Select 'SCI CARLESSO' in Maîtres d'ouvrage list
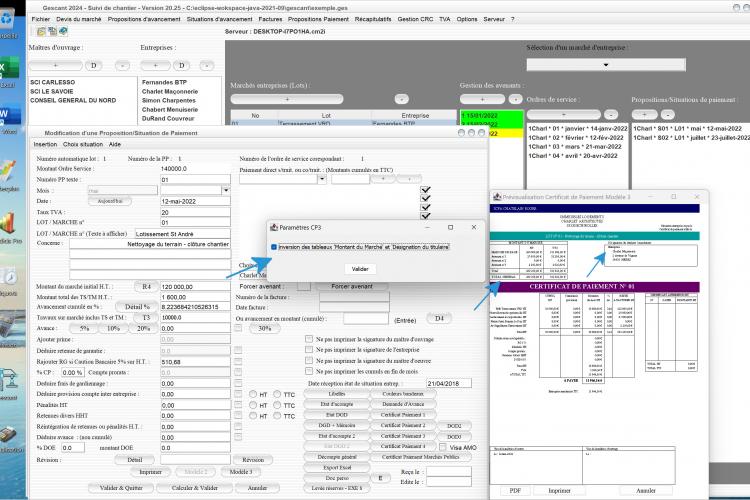Viewport: 750px width, 500px height. (x=53, y=82)
